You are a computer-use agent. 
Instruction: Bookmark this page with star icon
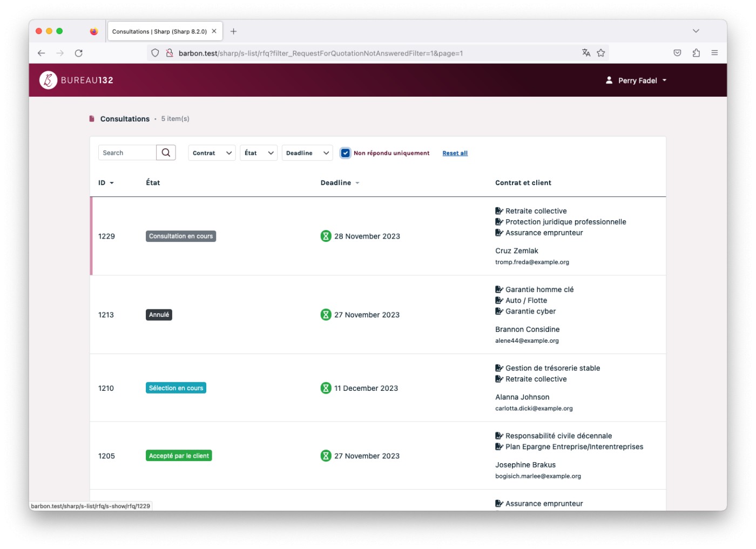pos(601,53)
